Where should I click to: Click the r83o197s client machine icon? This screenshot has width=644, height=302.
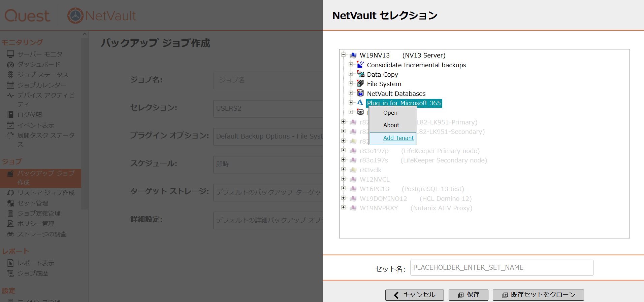click(353, 160)
